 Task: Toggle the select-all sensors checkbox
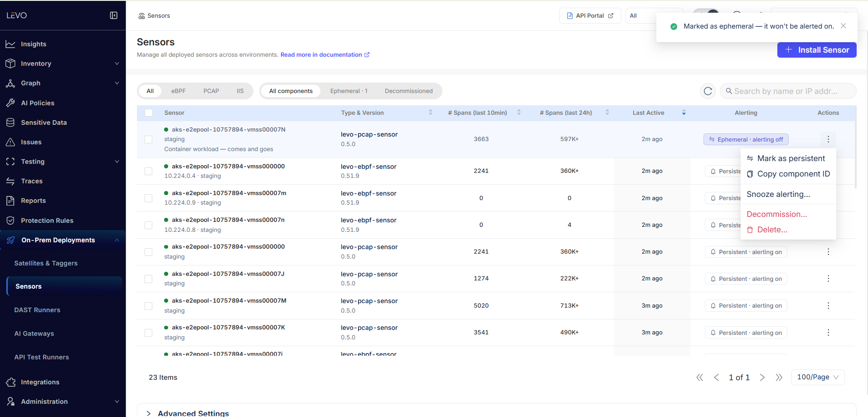pos(149,113)
